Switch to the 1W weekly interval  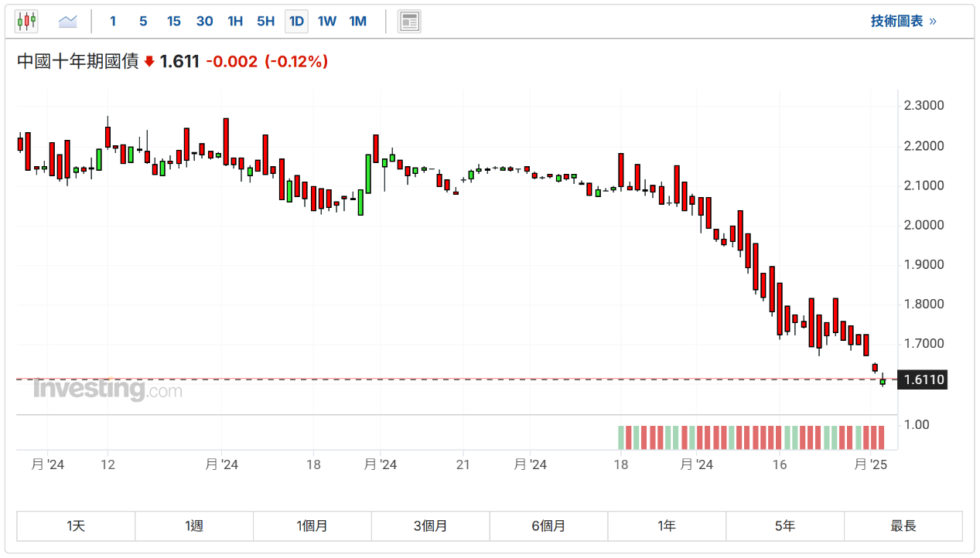(327, 22)
